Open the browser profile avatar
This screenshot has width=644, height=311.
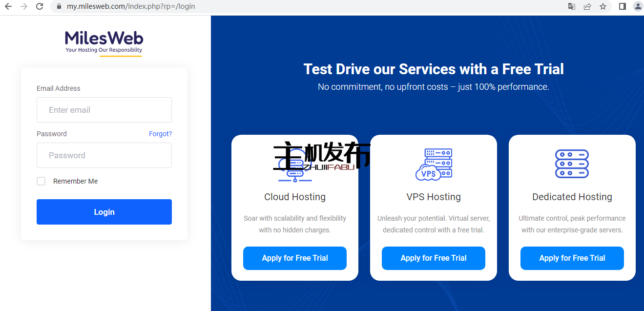pos(638,6)
